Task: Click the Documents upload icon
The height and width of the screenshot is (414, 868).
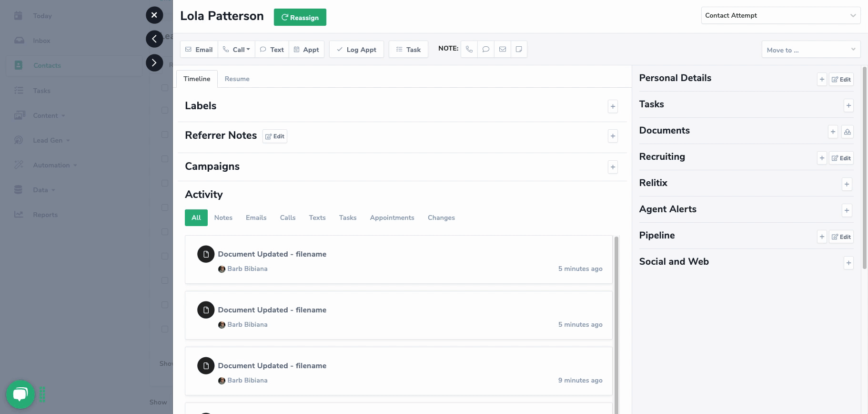Action: pyautogui.click(x=847, y=132)
